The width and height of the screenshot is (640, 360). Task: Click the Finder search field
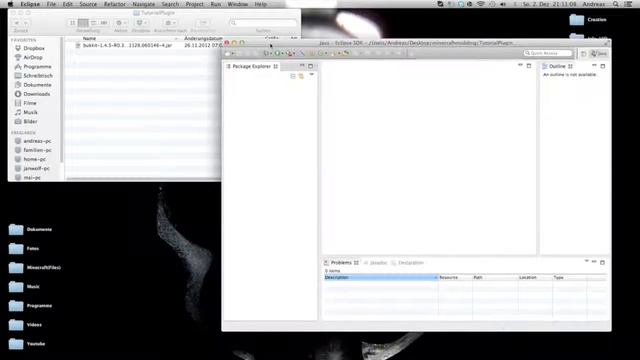[x=263, y=23]
